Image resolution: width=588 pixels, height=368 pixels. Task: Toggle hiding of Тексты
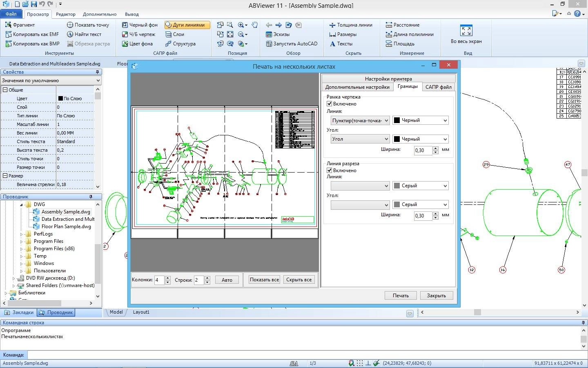341,44
